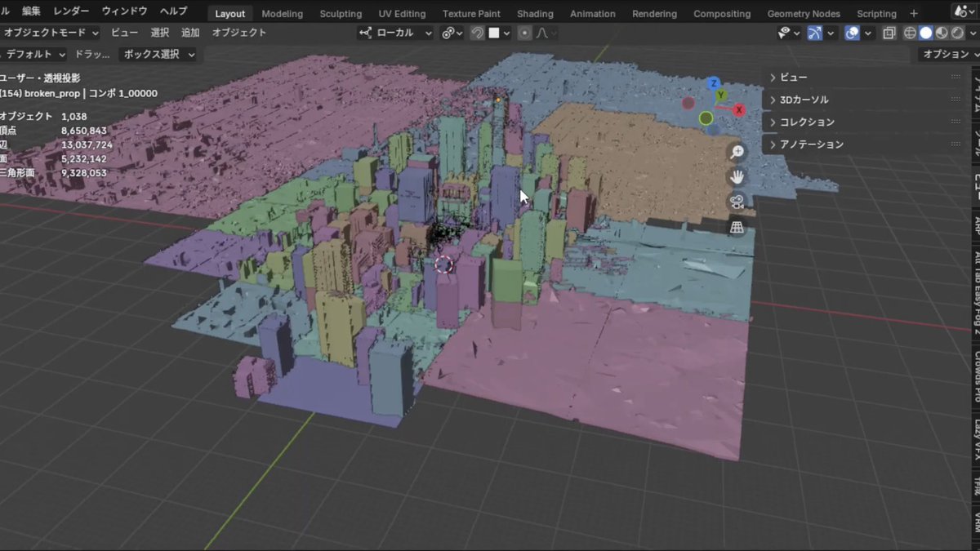Viewport: 980px width, 551px height.
Task: Open the scene selector dropdown icon
Action: pos(966,11)
